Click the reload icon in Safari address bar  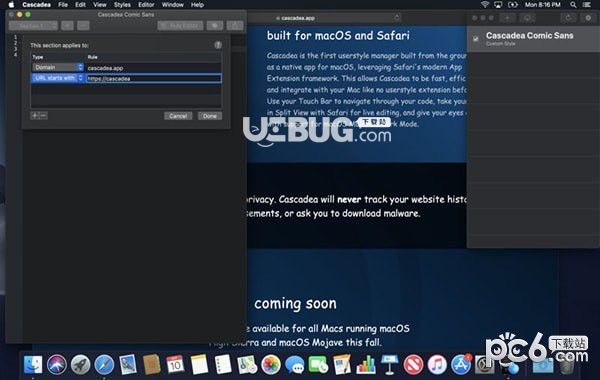[397, 18]
